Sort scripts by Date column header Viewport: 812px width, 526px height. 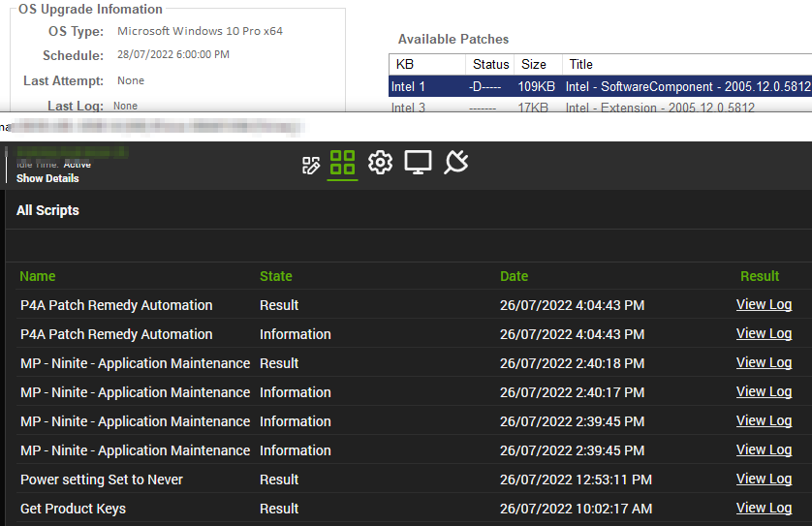(514, 276)
